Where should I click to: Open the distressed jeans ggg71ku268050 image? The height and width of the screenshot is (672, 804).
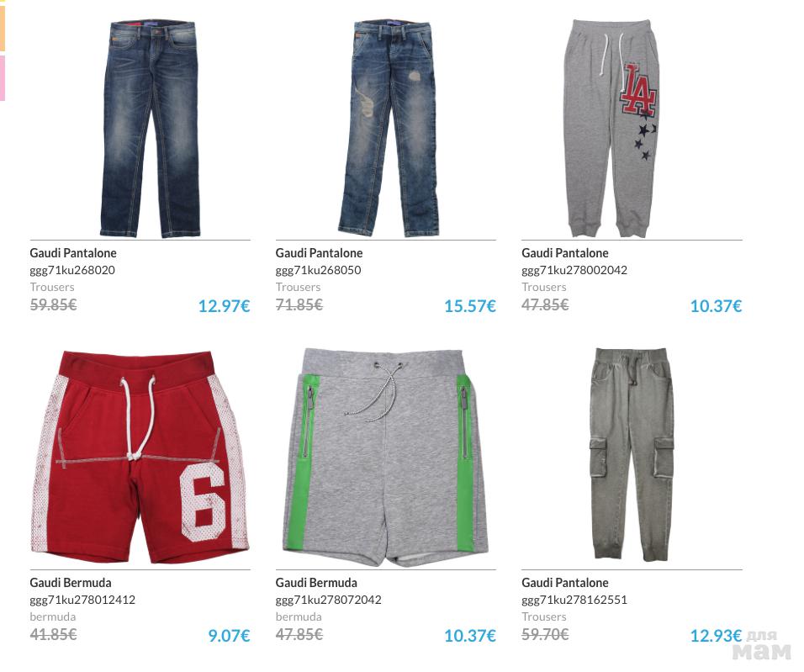pyautogui.click(x=389, y=129)
